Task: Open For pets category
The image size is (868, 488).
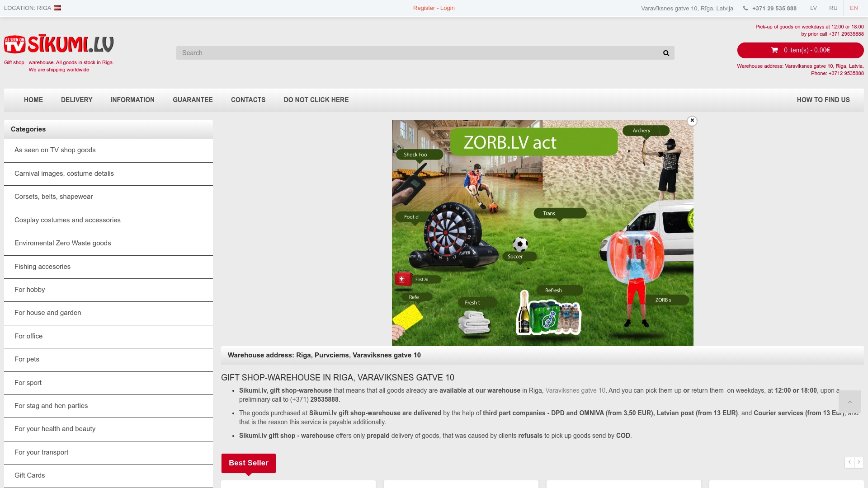Action: pos(108,360)
